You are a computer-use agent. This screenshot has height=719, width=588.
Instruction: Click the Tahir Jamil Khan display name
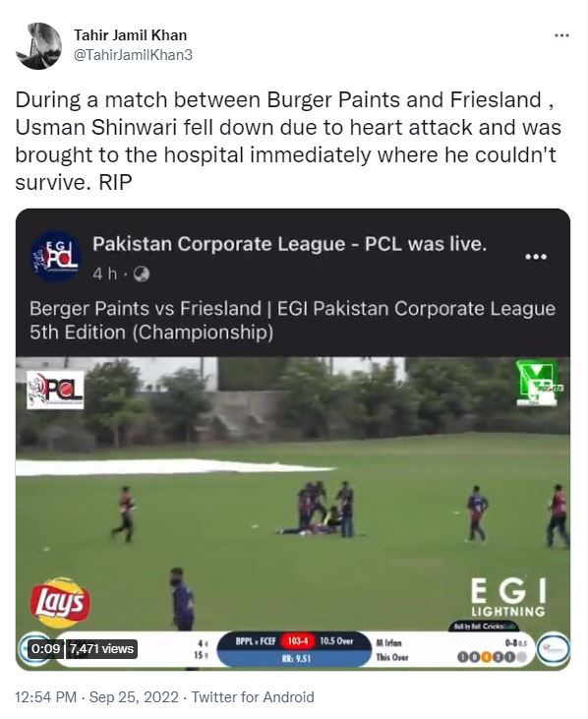[131, 35]
